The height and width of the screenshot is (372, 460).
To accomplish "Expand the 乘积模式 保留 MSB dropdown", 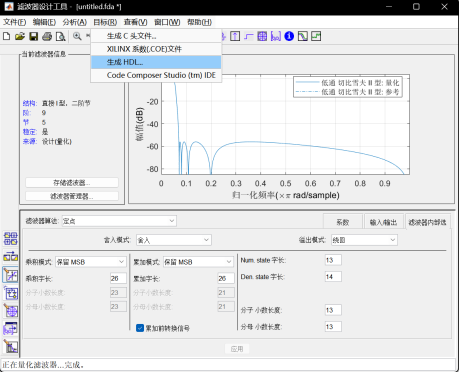I will (x=91, y=262).
